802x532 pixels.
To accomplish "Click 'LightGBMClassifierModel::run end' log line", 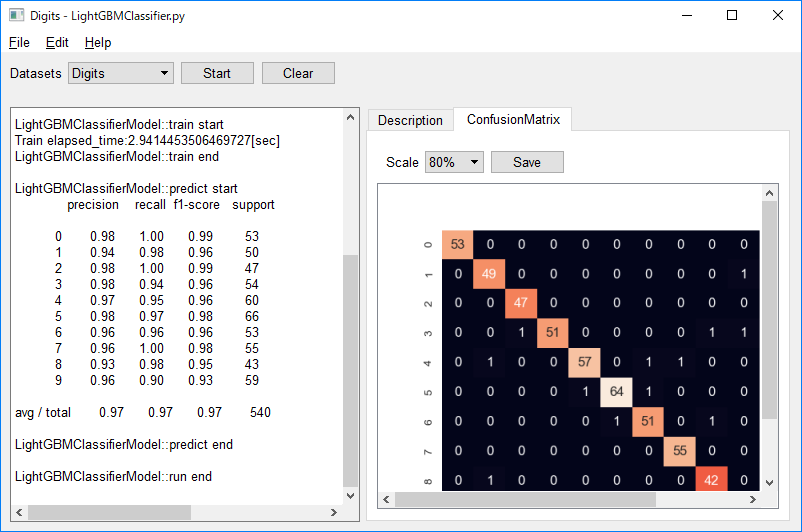I will [x=113, y=477].
